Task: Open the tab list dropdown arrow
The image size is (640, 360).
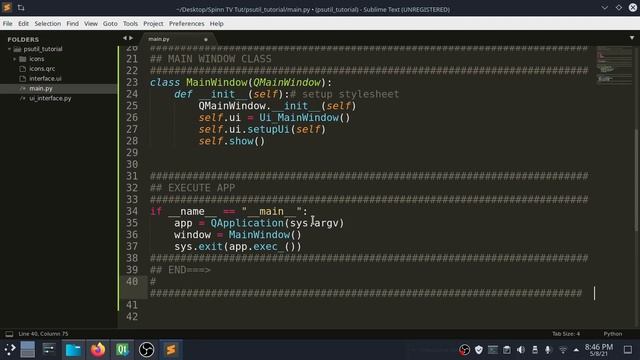Action: click(x=632, y=38)
